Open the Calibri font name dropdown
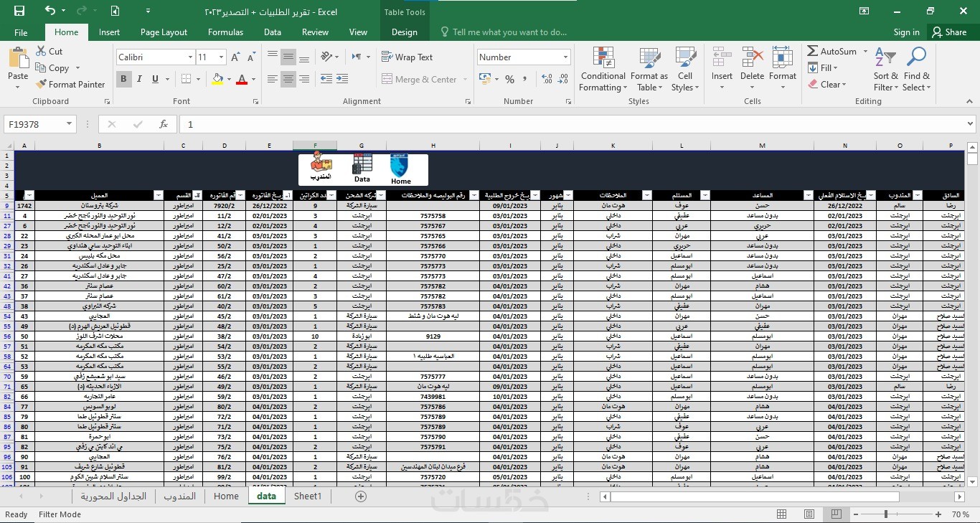Viewport: 980px width, 523px height. click(x=190, y=57)
